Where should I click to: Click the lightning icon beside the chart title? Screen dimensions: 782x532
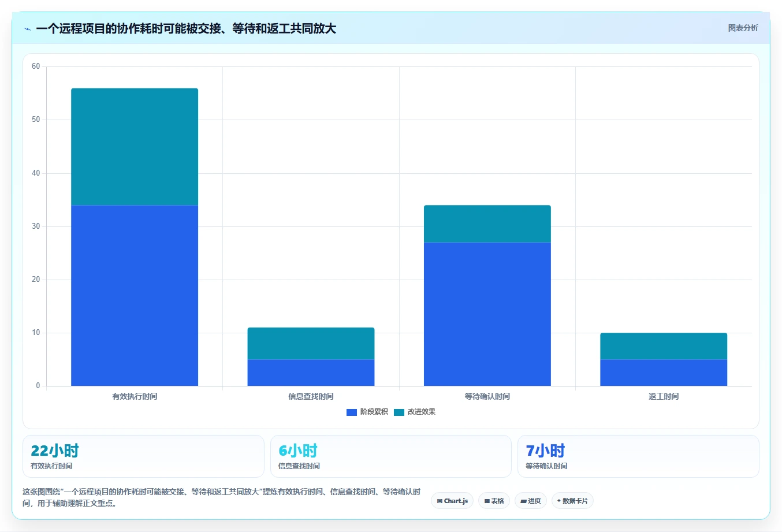27,29
